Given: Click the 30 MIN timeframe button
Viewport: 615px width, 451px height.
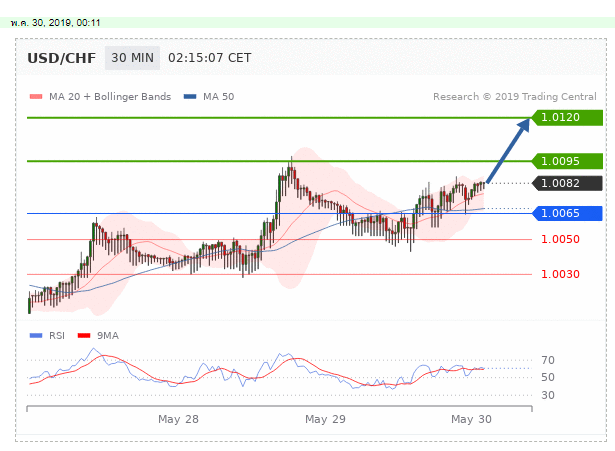Looking at the screenshot, I should pos(132,58).
